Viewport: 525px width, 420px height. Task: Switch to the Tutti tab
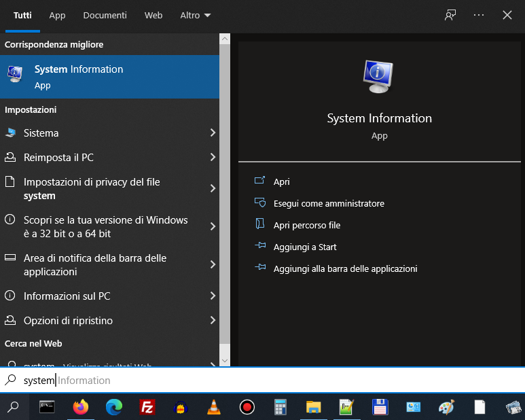coord(22,16)
